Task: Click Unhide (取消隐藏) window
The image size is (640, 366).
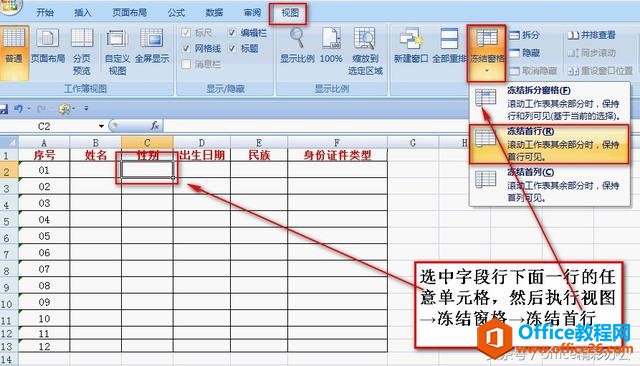Action: click(x=533, y=71)
